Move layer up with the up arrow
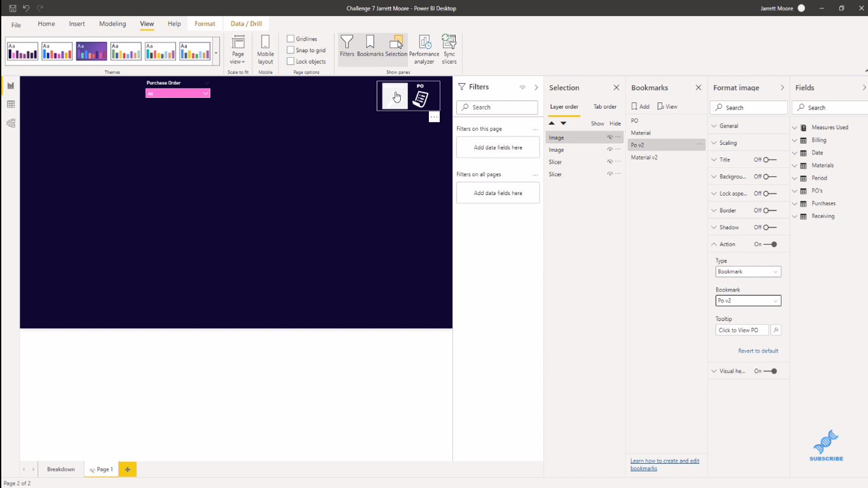This screenshot has height=488, width=868. click(552, 123)
